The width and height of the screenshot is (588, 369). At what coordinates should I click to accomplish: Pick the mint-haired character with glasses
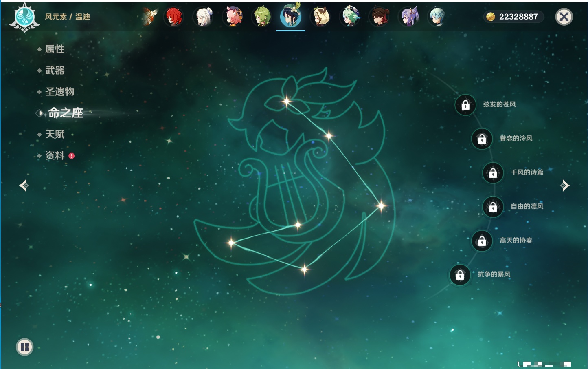(350, 17)
